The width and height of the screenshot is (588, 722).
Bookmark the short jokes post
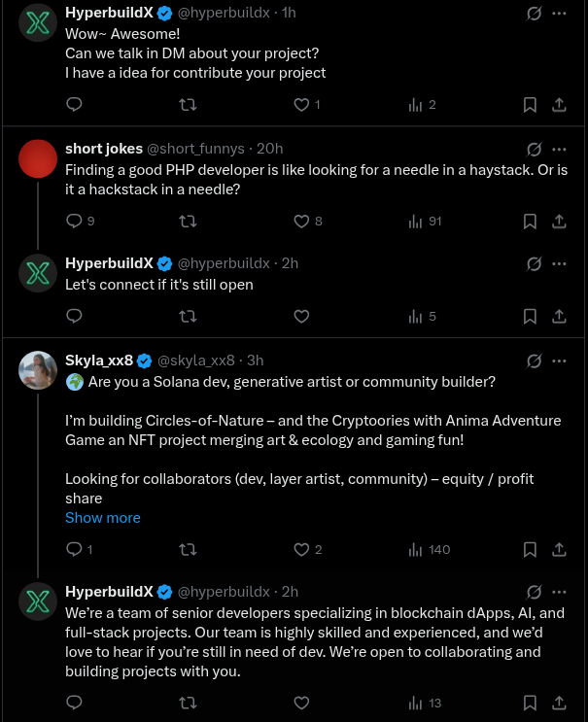[x=530, y=222]
